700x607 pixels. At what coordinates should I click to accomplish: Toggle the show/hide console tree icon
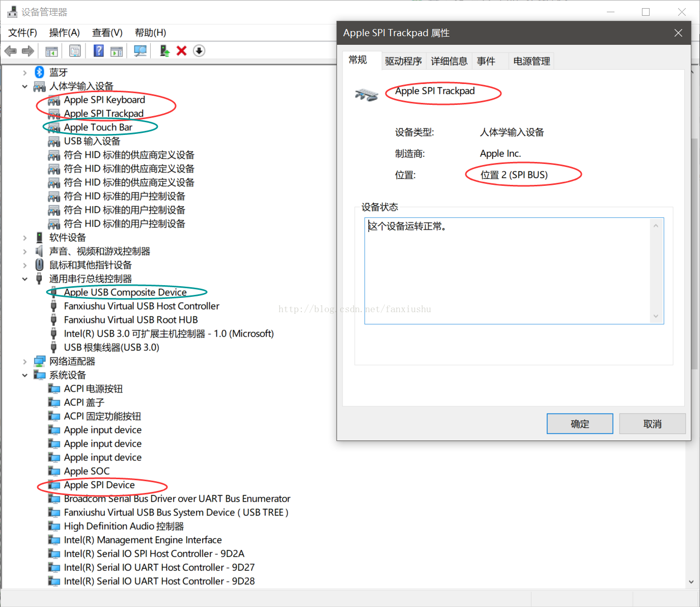pos(51,51)
